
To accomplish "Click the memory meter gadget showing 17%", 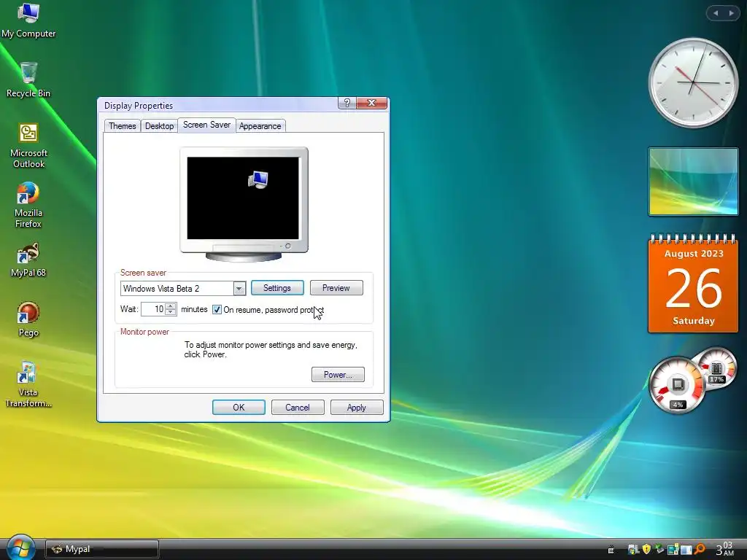I will coord(718,368).
